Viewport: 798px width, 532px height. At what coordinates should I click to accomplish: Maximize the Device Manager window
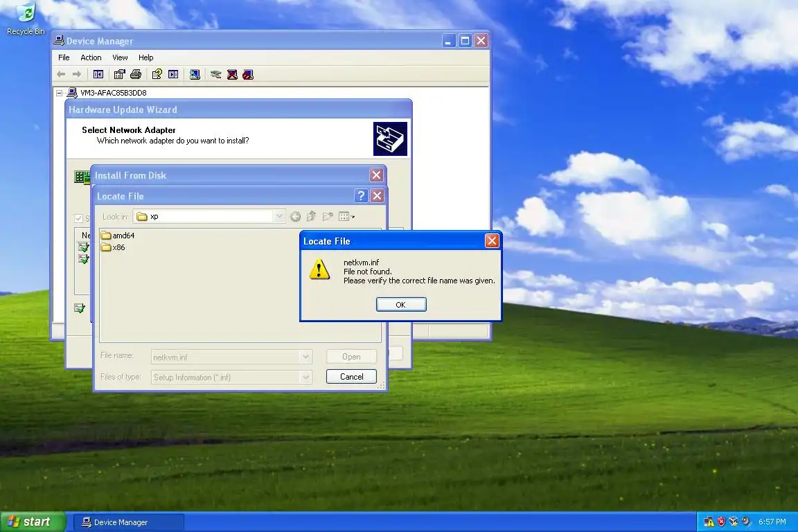tap(465, 41)
